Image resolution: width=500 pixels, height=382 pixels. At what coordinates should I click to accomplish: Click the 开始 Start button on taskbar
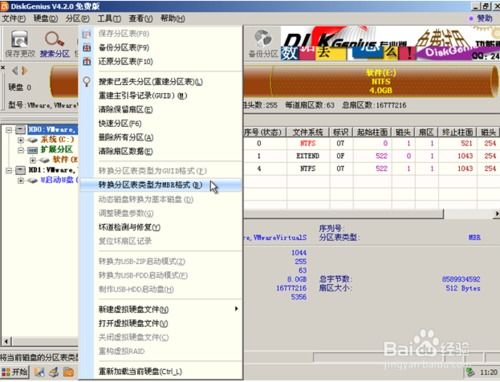[14, 372]
